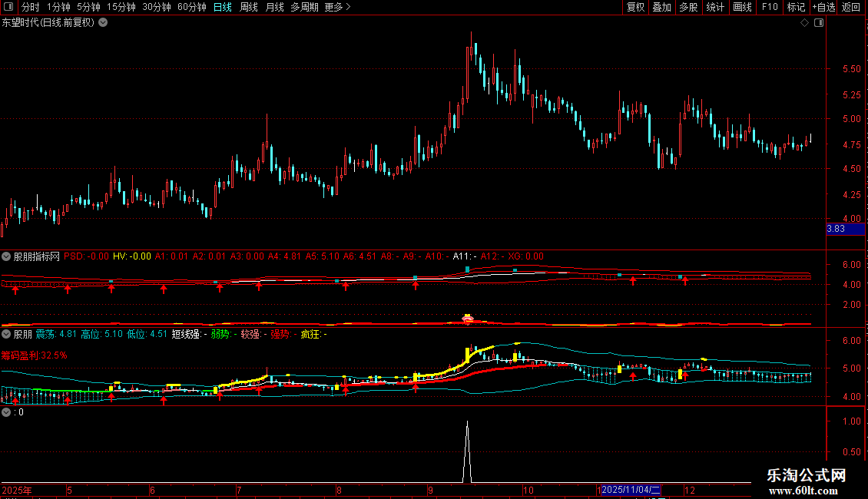Screen dimensions: 868x499
Task: Click the 疯狂 label in 股朋 panel
Action: tap(314, 334)
